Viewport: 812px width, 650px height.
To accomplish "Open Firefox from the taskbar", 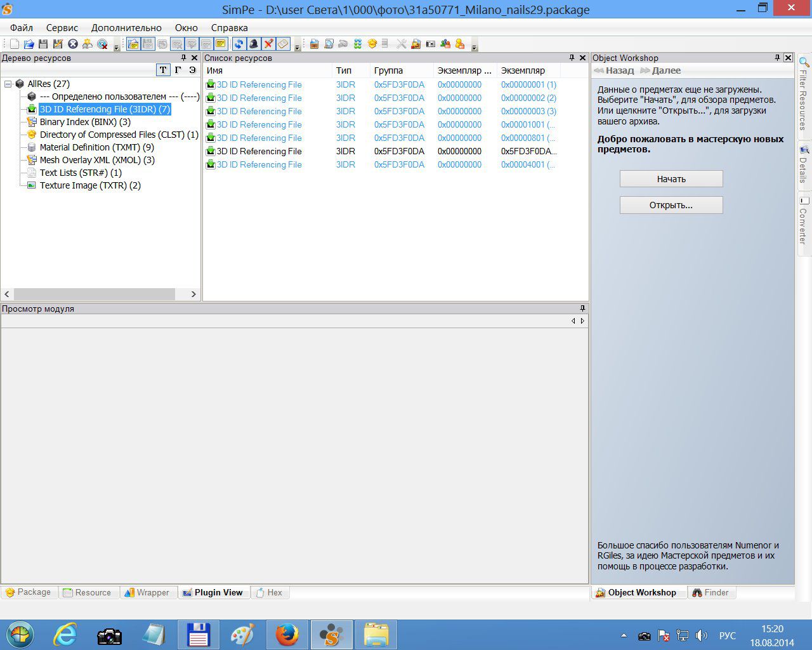I will [x=287, y=634].
